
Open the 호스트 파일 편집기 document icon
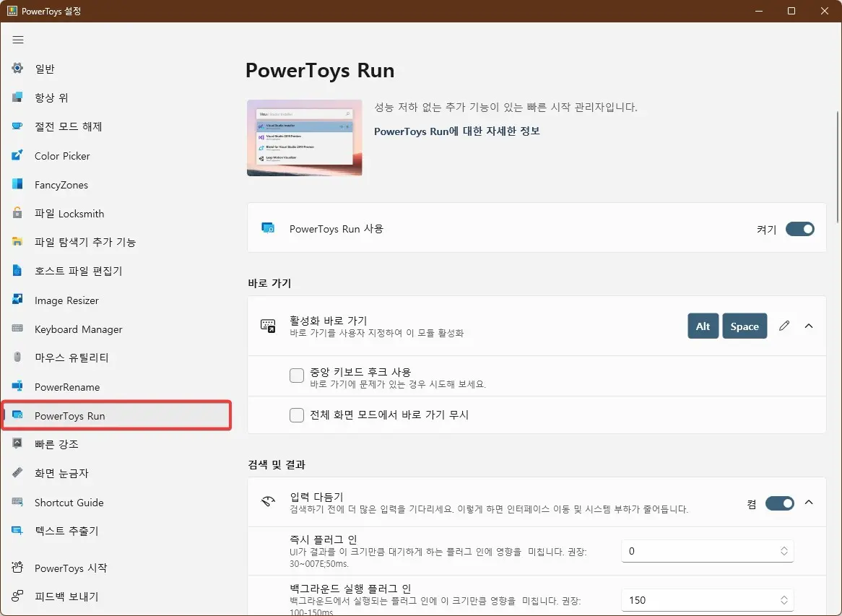point(17,271)
